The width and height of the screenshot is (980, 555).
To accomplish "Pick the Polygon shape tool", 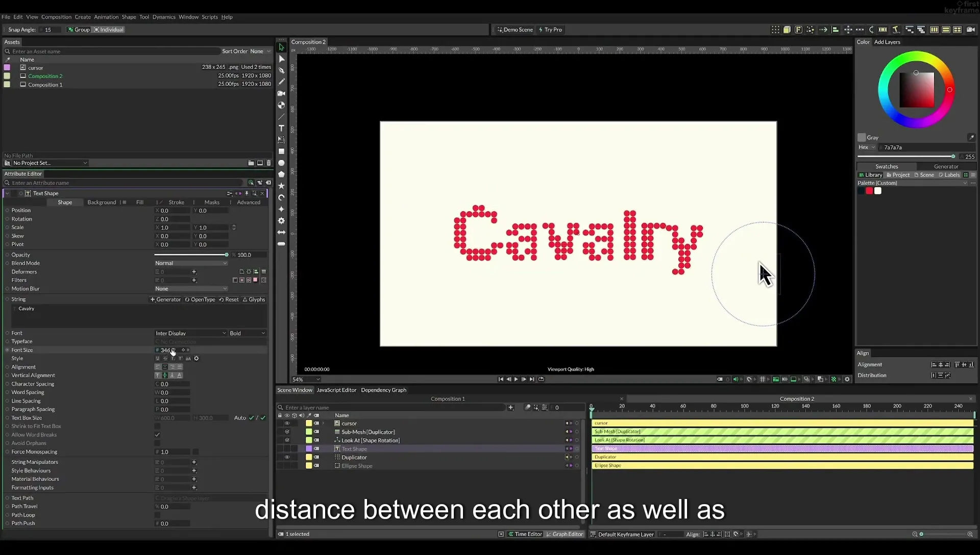I will pyautogui.click(x=281, y=174).
